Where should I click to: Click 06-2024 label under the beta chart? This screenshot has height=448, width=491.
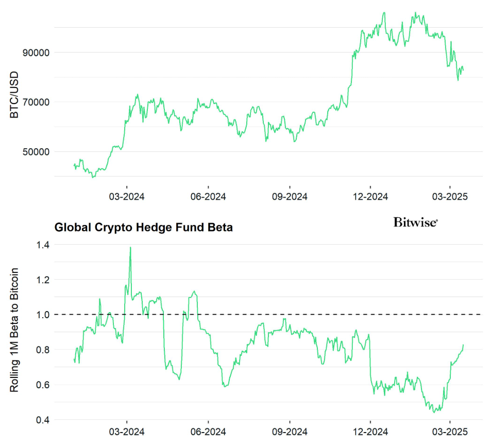[208, 430]
